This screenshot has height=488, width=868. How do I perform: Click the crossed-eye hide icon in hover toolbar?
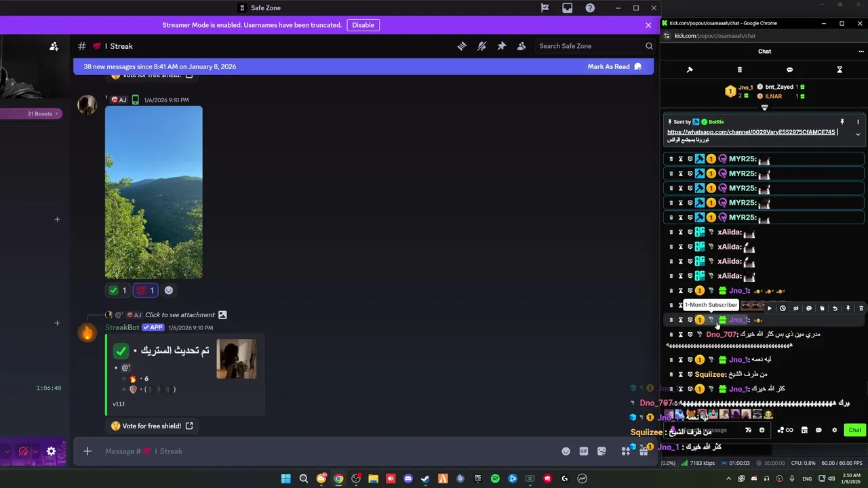795,308
